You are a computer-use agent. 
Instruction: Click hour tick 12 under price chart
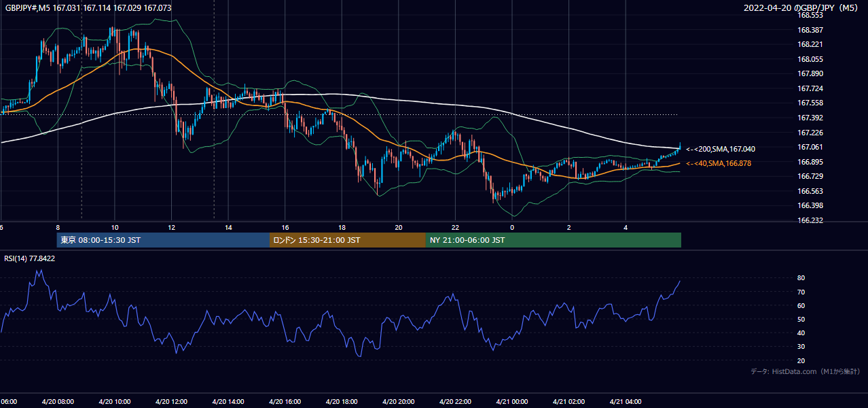pos(171,227)
